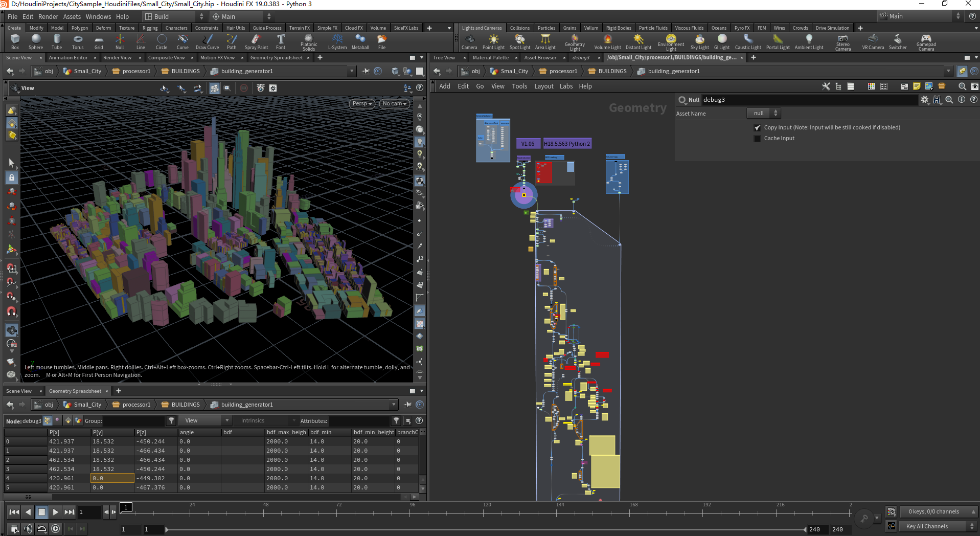
Task: Open the Persp viewport dropdown
Action: (x=362, y=104)
